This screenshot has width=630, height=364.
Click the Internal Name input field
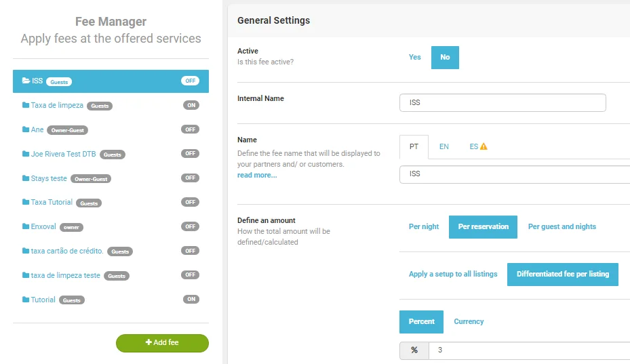click(503, 103)
